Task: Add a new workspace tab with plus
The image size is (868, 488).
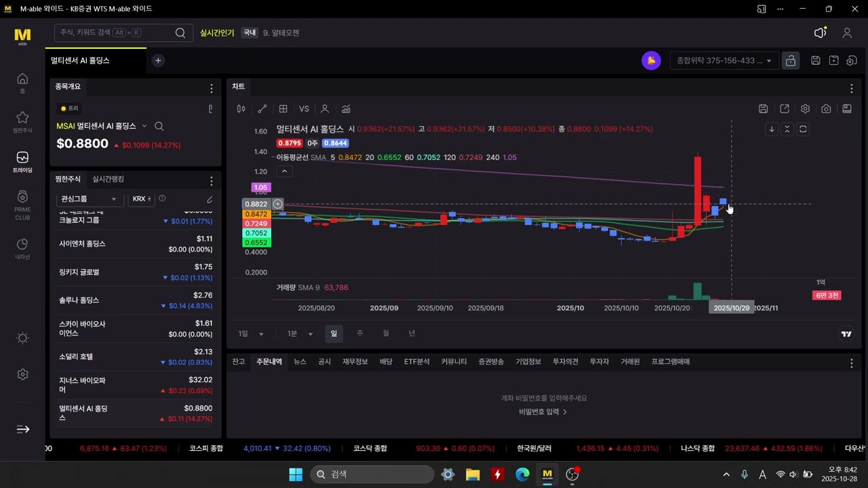Action: tap(158, 60)
